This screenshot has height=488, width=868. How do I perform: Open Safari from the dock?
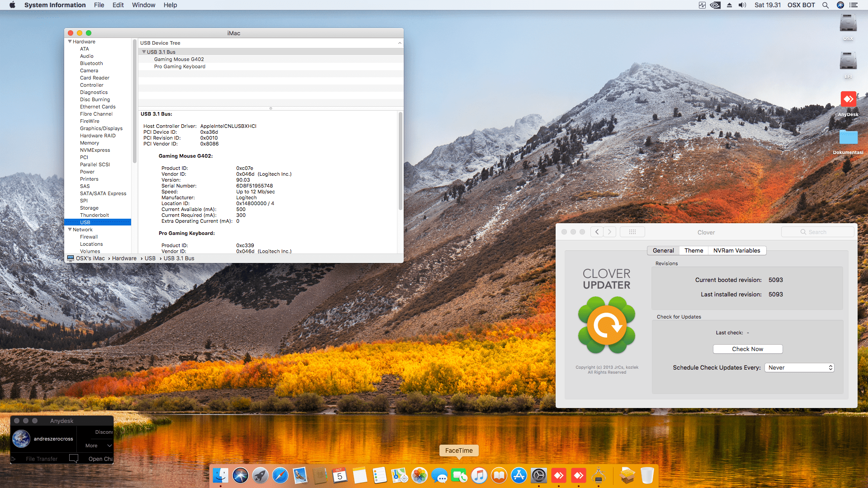[280, 475]
